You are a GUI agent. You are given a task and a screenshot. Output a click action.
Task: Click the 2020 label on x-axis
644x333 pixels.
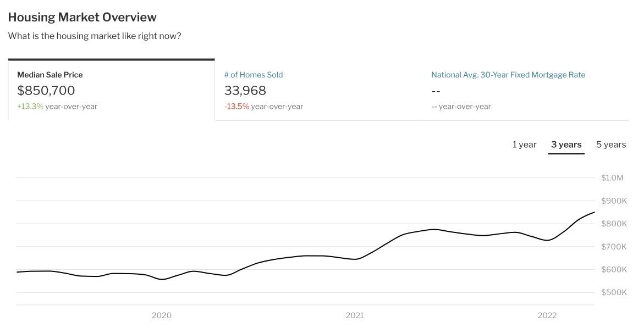click(x=161, y=315)
